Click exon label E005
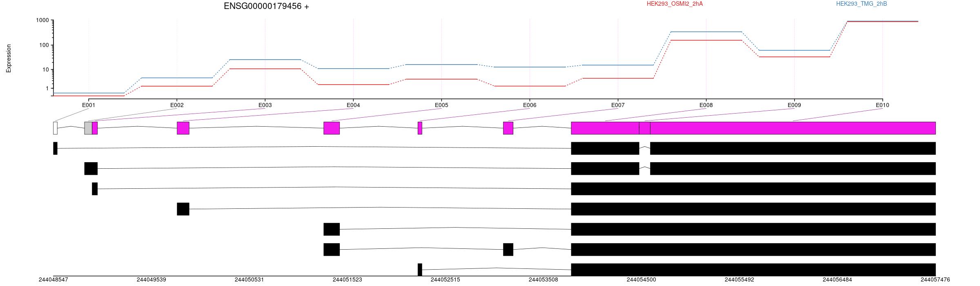Image resolution: width=980 pixels, height=286 pixels. point(441,105)
